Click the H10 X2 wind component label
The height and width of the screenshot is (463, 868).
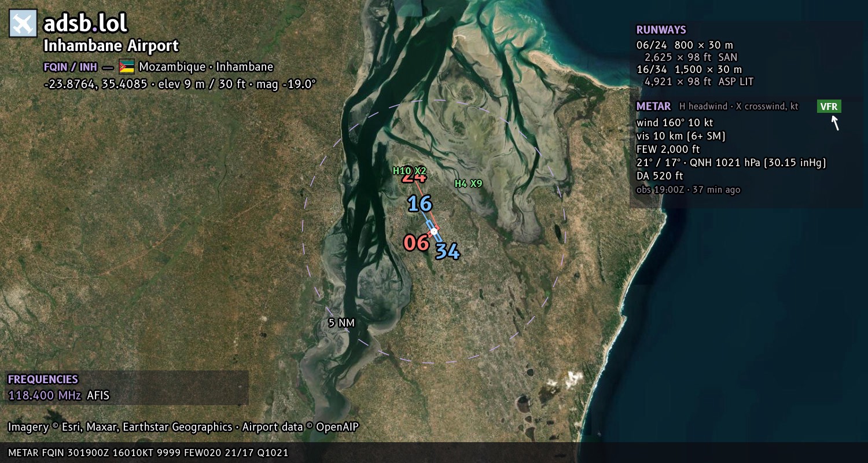409,171
